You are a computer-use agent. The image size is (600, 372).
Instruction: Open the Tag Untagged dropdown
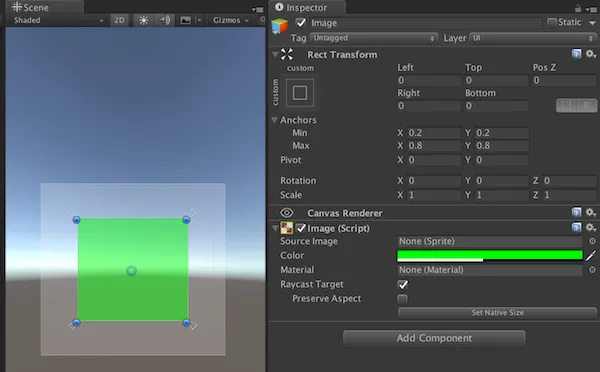373,38
